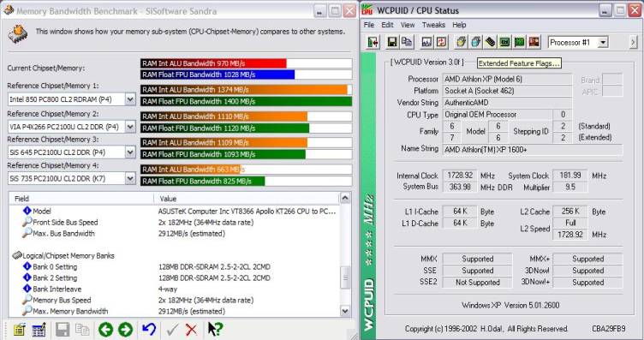Click the green flag-like icon in WCPUID toolbar

pos(520,42)
